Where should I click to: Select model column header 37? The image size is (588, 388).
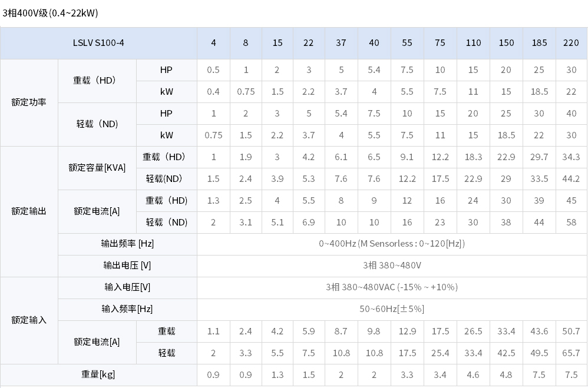click(x=341, y=43)
